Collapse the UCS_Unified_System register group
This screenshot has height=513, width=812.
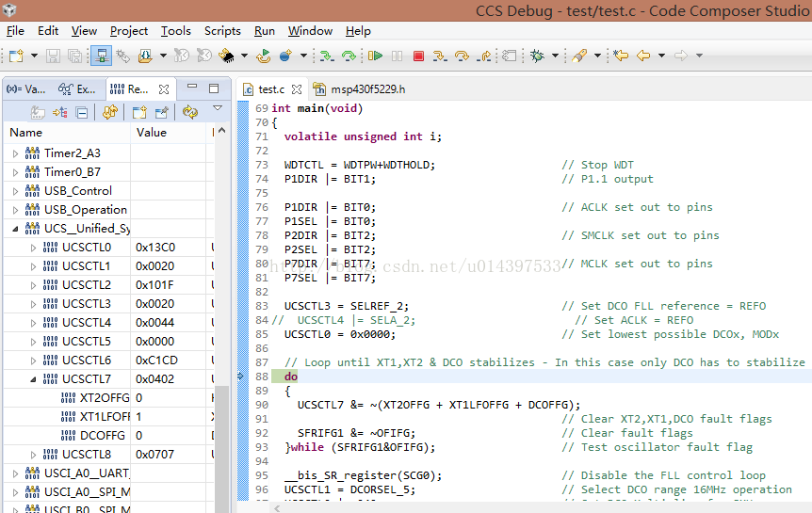pyautogui.click(x=15, y=229)
